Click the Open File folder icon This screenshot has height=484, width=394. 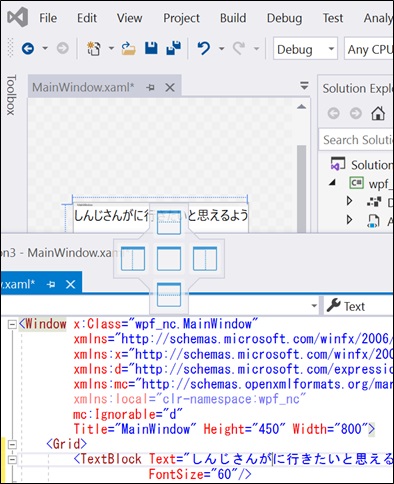click(x=128, y=49)
